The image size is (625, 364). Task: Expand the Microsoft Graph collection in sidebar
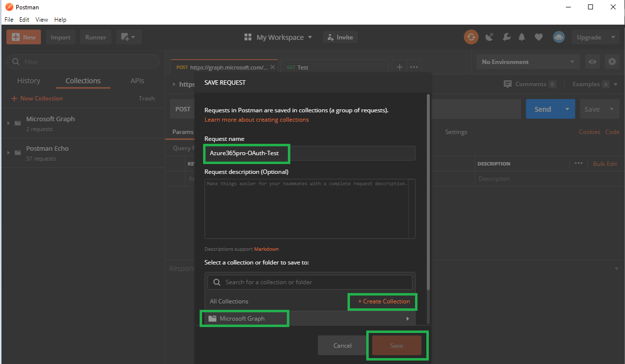click(x=8, y=123)
